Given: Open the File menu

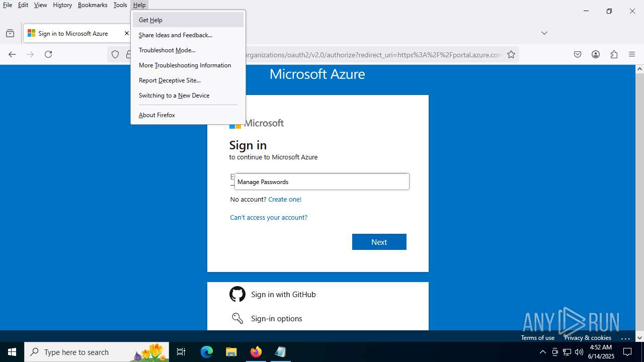Looking at the screenshot, I should click(8, 5).
